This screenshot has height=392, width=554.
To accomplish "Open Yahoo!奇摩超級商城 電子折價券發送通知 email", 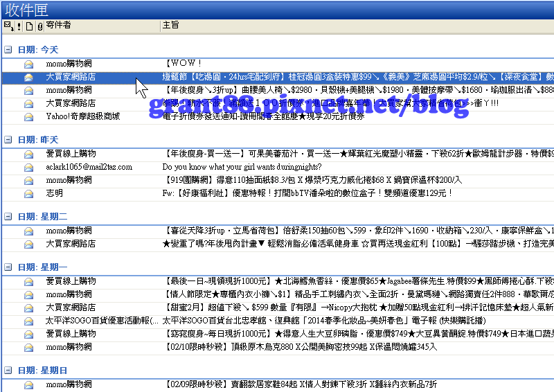I will [278, 116].
